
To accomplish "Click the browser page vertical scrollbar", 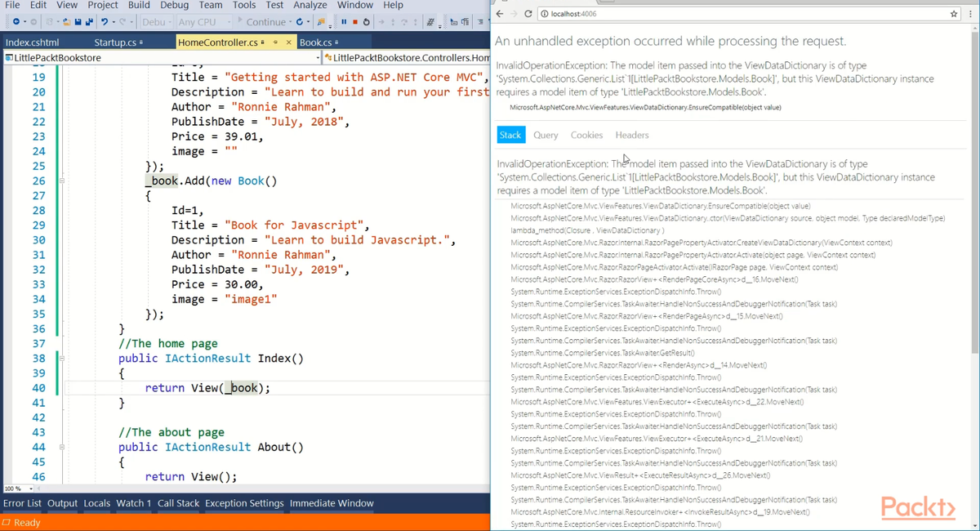I will pos(974,192).
